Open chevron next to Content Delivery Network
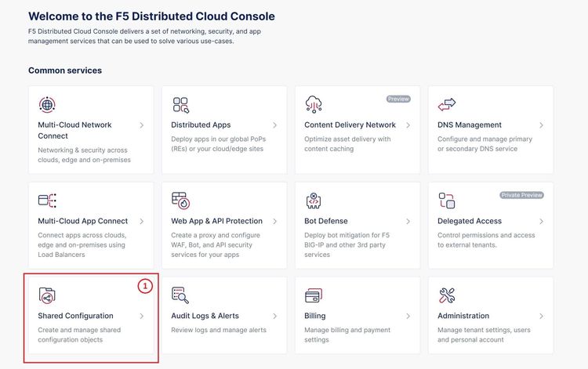Screen dimensions: 588x369 click(408, 125)
